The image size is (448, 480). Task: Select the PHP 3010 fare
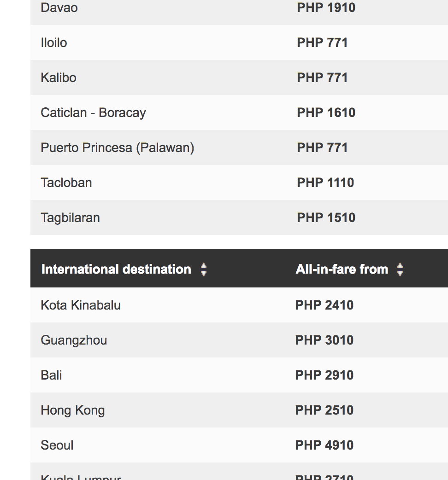324,340
